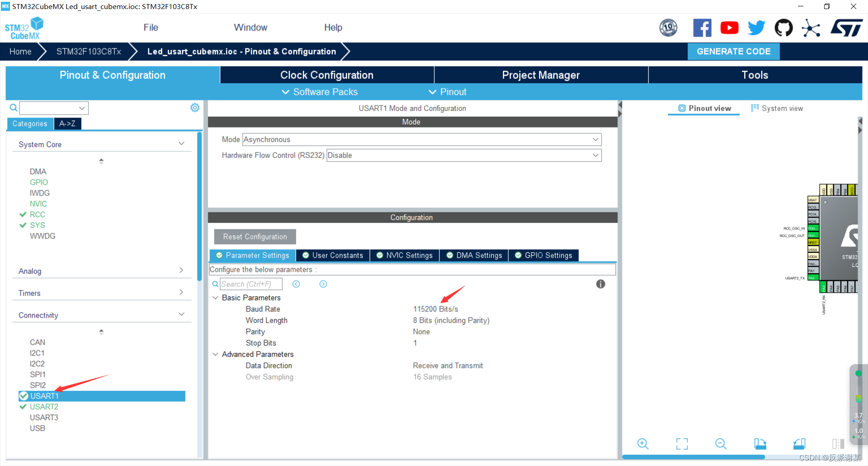868x466 pixels.
Task: Zoom out on the pinout view
Action: point(721,444)
